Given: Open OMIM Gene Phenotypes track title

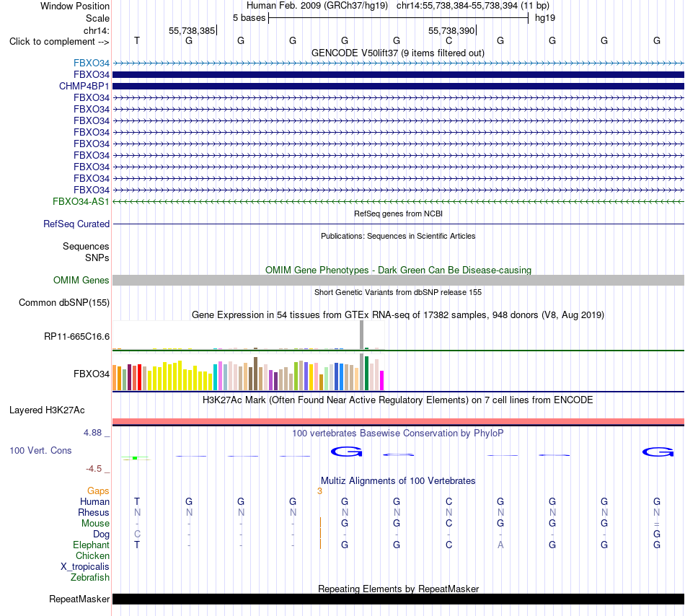Looking at the screenshot, I should coord(398,270).
